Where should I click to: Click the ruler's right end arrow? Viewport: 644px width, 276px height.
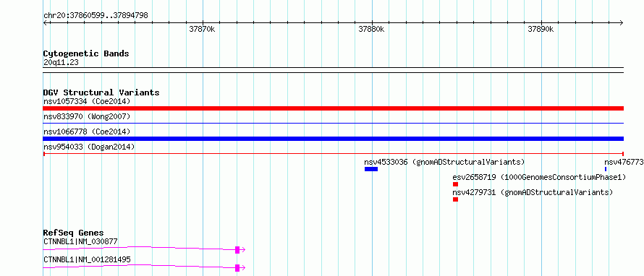(622, 22)
